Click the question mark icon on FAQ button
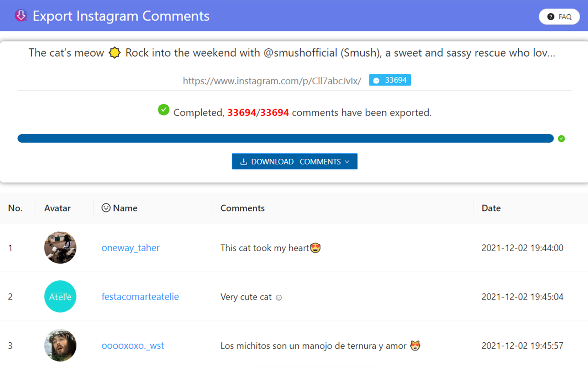This screenshot has width=588, height=368. coord(550,16)
